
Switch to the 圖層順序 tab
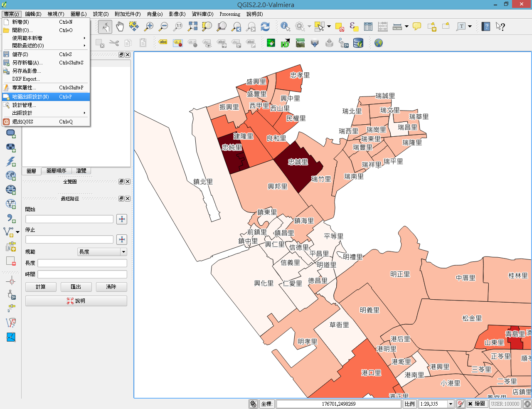pyautogui.click(x=56, y=171)
